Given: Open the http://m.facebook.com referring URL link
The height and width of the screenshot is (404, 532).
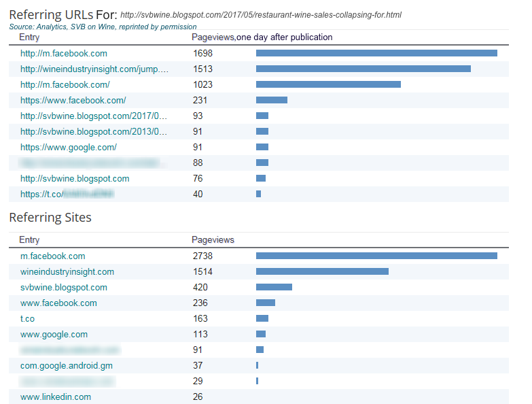Looking at the screenshot, I should [63, 53].
